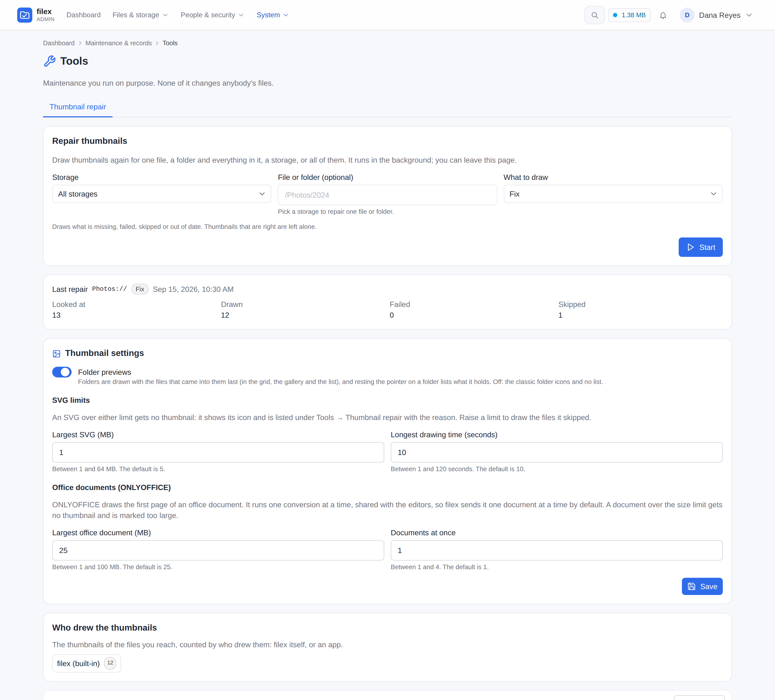Click the Tools breadcrumb text
This screenshot has height=700, width=775.
(170, 43)
